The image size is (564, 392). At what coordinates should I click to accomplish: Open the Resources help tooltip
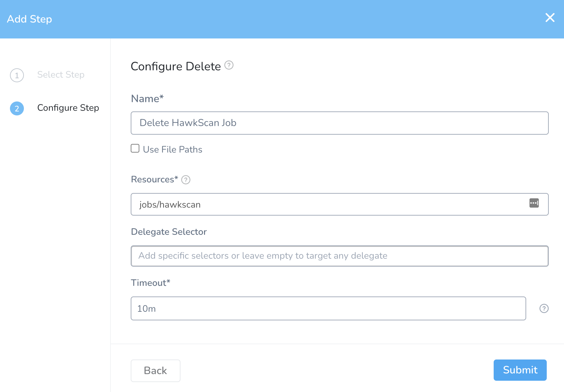[x=186, y=180]
